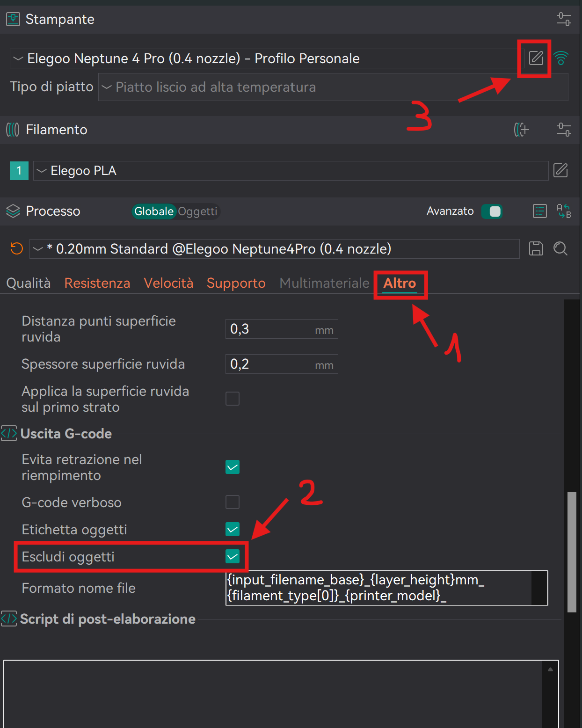Switch to the Supporto tab

coord(236,283)
